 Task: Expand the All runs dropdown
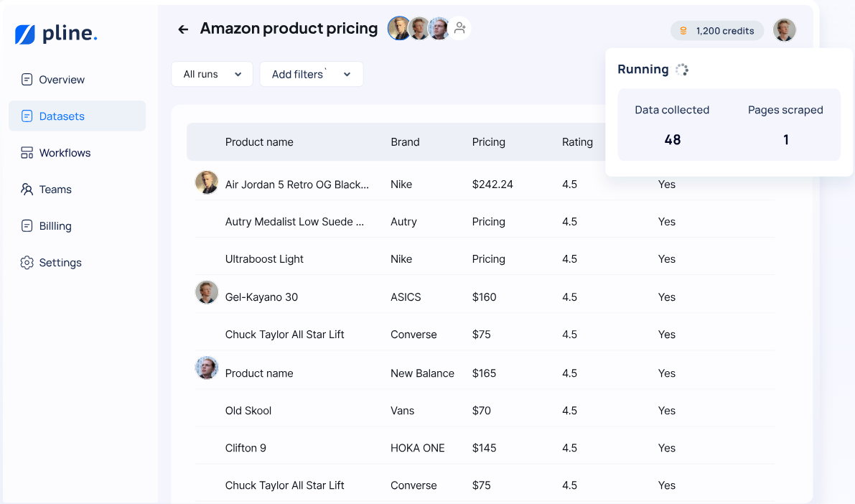(x=212, y=74)
